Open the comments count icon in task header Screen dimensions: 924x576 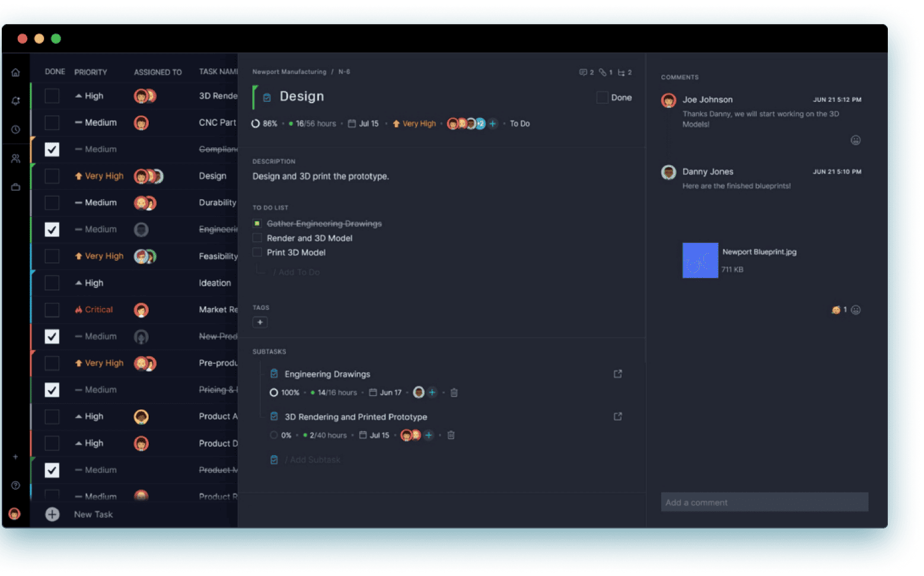[x=583, y=72]
